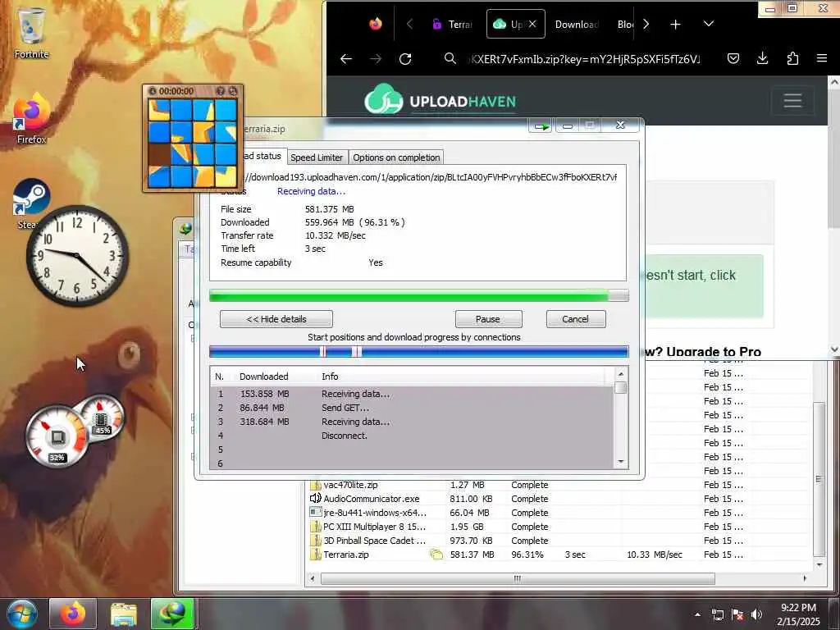Click the CPU meter gadget
This screenshot has height=630, width=840.
click(57, 436)
